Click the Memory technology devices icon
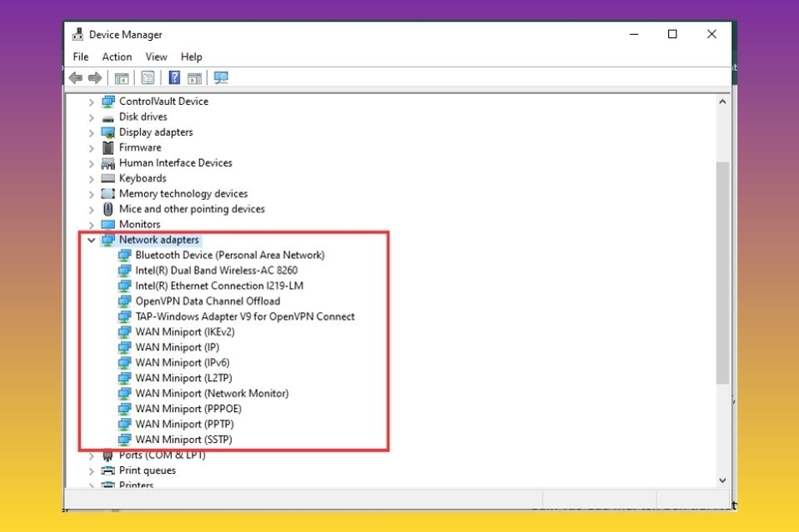Screen dimensions: 799x532 point(108,194)
